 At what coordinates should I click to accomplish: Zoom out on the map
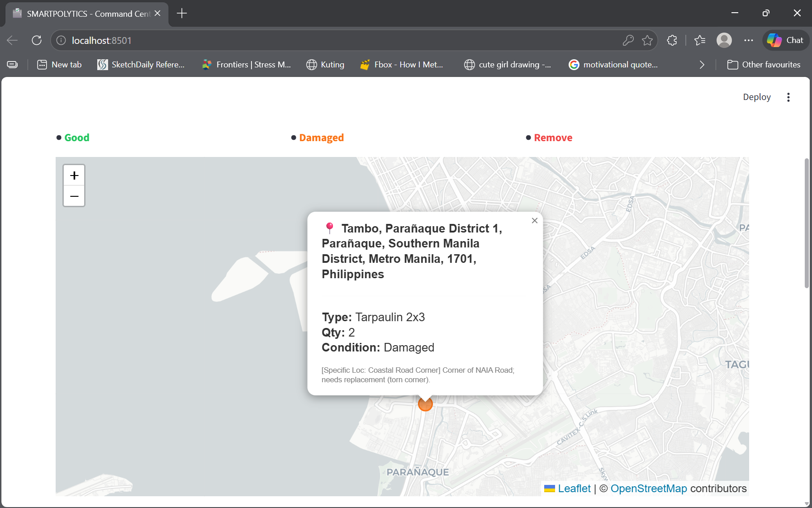74,196
